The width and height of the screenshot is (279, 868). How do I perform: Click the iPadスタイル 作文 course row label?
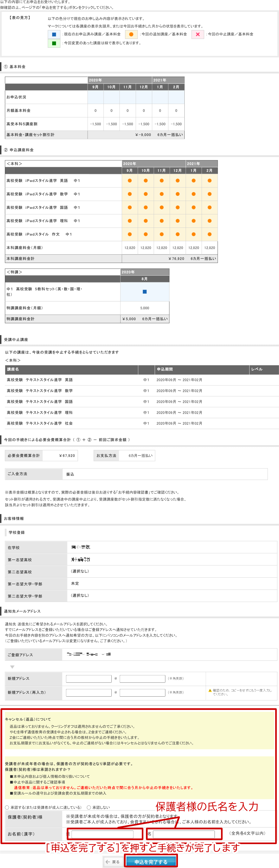coord(39,234)
